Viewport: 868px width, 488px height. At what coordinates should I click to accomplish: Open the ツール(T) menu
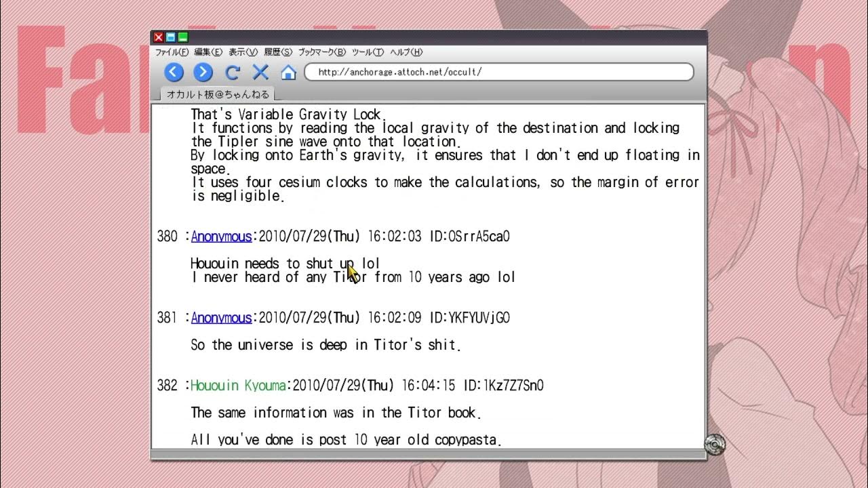point(368,52)
